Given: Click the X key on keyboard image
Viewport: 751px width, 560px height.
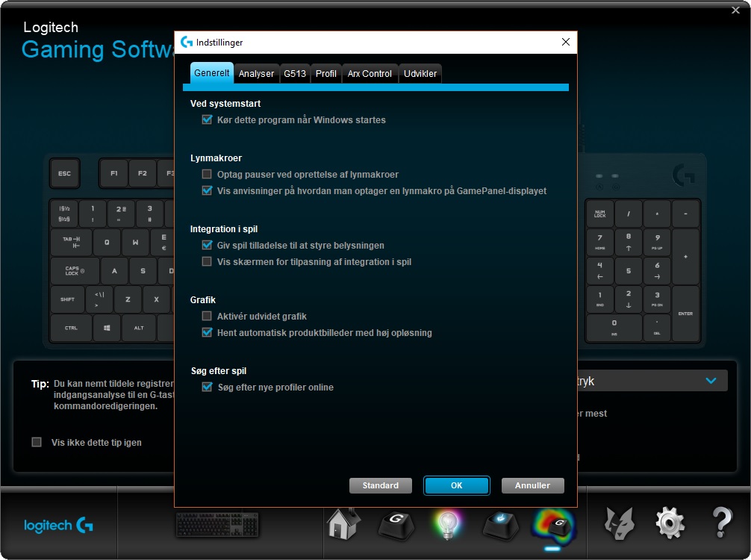Looking at the screenshot, I should (156, 299).
